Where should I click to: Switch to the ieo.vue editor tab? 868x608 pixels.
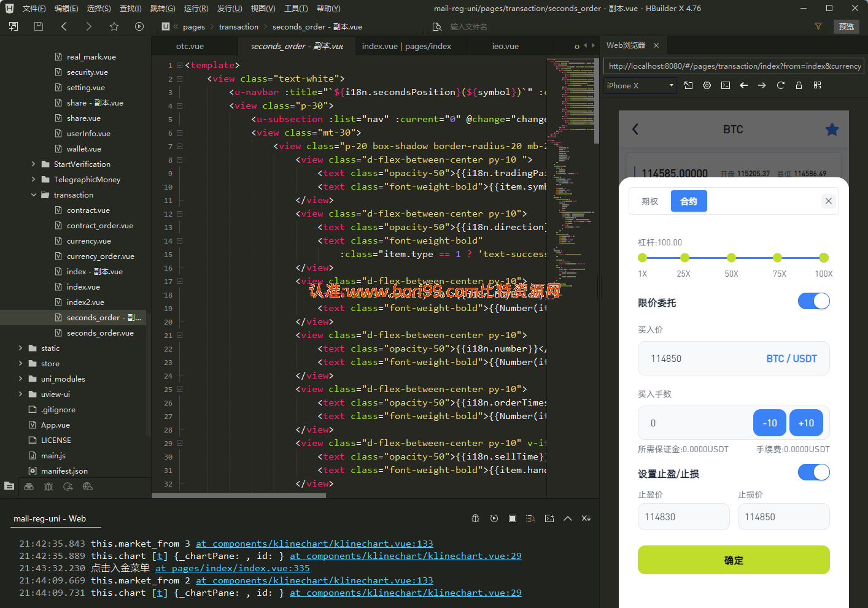point(505,46)
